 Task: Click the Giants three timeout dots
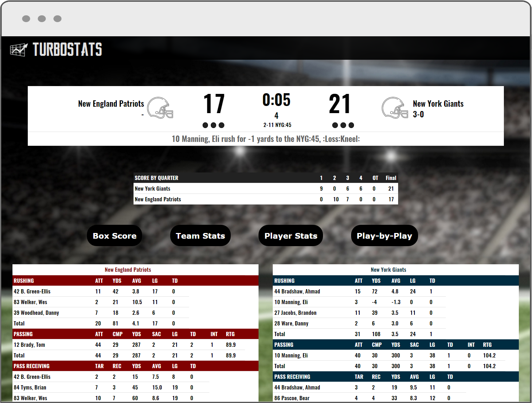[x=343, y=125]
